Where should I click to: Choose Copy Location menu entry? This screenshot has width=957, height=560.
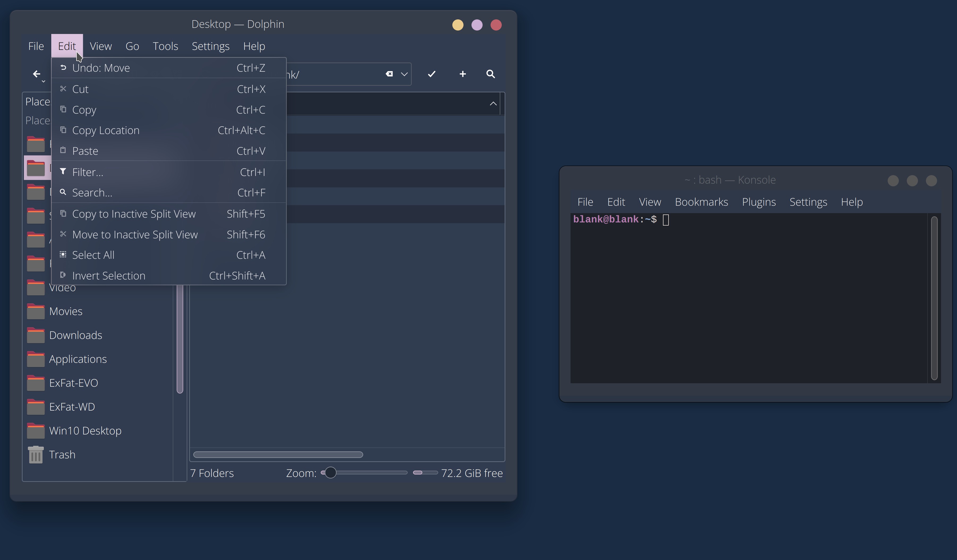coord(169,130)
